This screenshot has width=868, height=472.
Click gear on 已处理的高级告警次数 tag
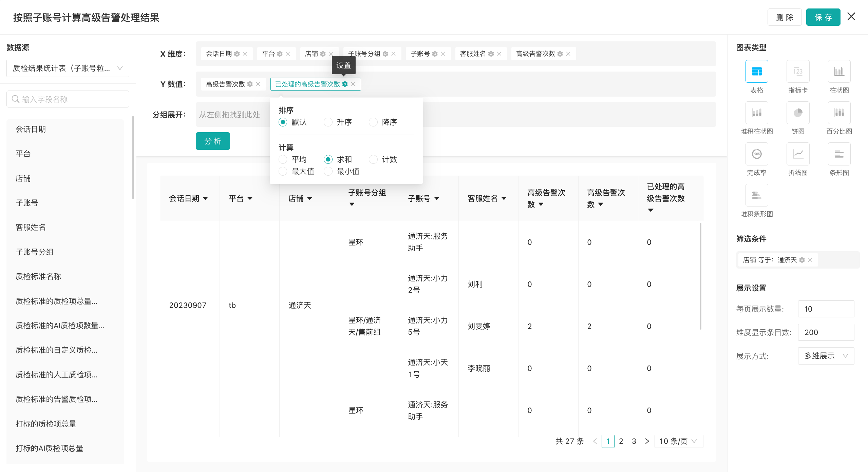click(x=345, y=84)
